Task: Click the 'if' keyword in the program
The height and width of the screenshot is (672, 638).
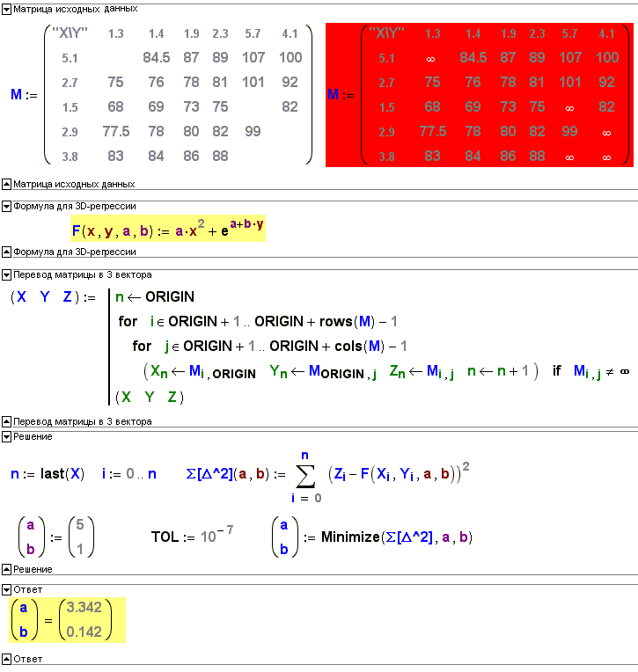Action: point(556,370)
